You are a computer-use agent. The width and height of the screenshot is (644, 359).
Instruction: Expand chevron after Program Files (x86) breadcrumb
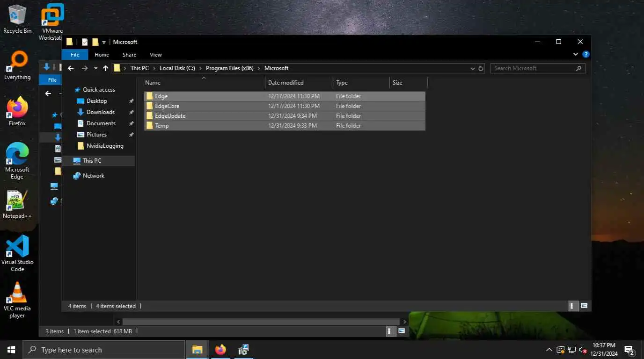coord(259,68)
